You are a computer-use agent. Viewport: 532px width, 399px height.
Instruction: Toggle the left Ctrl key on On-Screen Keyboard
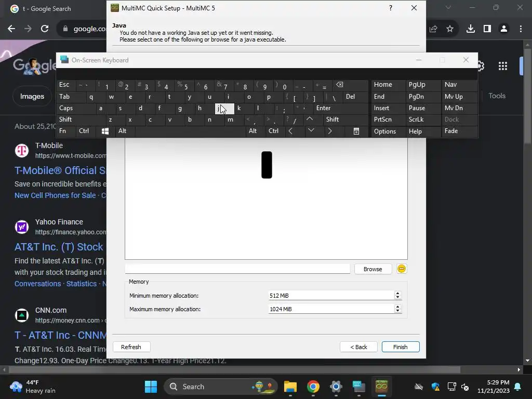[86, 131]
